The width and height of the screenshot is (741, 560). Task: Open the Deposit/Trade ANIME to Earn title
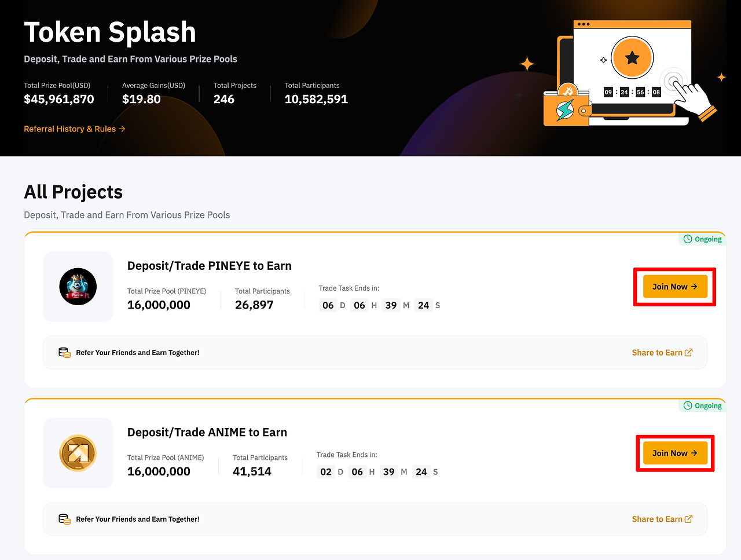coord(207,433)
